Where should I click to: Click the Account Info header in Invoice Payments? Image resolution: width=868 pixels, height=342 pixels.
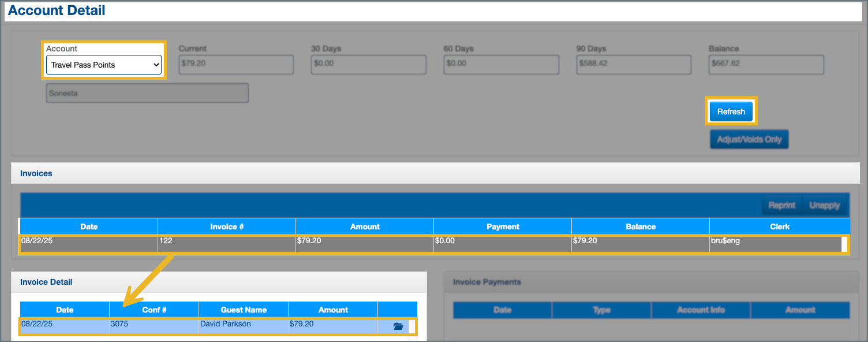point(701,310)
